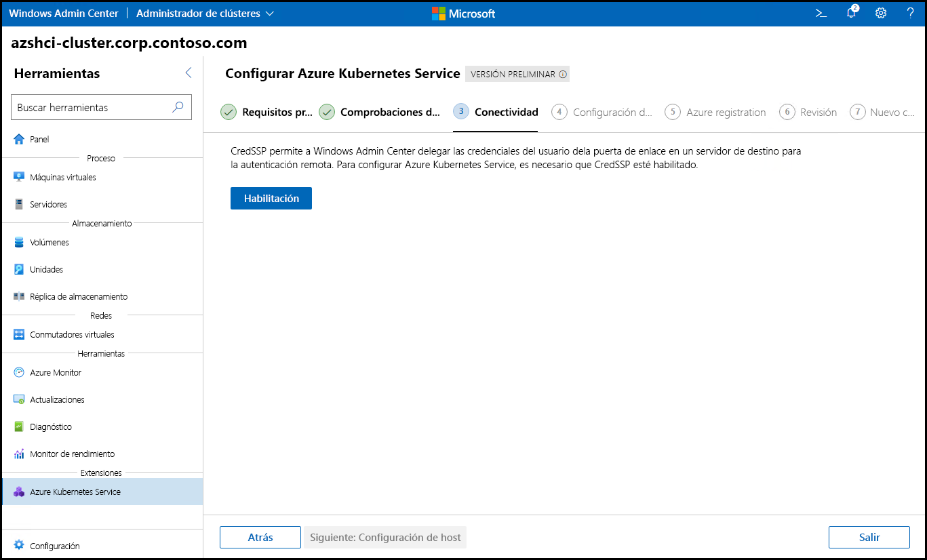The width and height of the screenshot is (927, 560).
Task: Click the green checkmark for Requisitos previos
Action: click(229, 112)
